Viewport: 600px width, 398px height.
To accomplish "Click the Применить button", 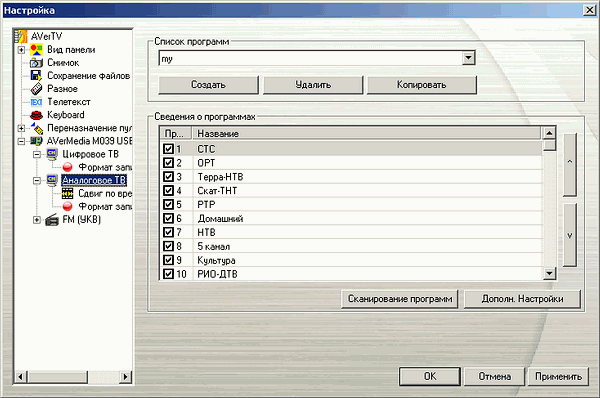I will pyautogui.click(x=558, y=377).
